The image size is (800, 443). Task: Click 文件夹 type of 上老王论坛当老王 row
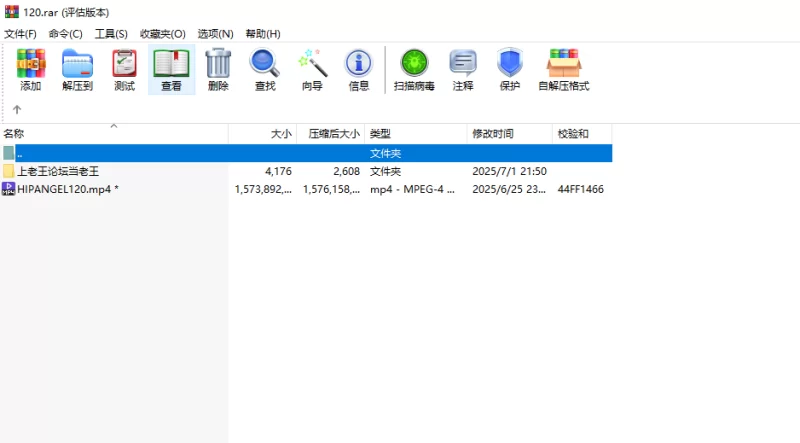tap(385, 171)
